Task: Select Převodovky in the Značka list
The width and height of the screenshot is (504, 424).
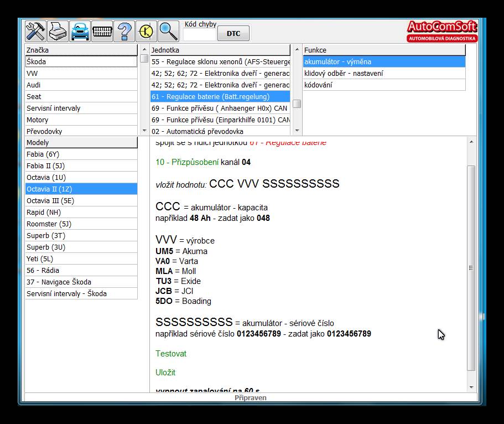Action: [x=81, y=131]
